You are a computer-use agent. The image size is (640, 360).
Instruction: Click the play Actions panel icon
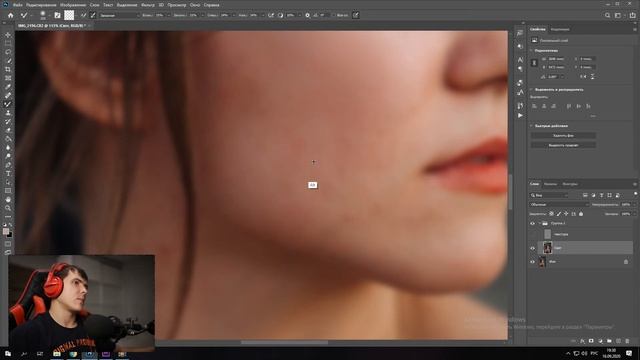(520, 116)
